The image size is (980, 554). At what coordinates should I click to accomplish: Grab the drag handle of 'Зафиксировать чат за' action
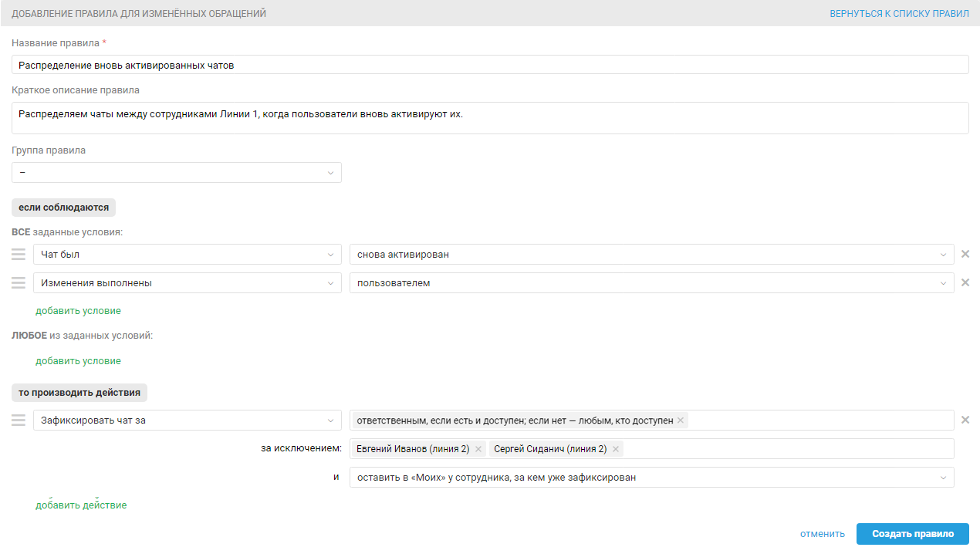coord(19,421)
